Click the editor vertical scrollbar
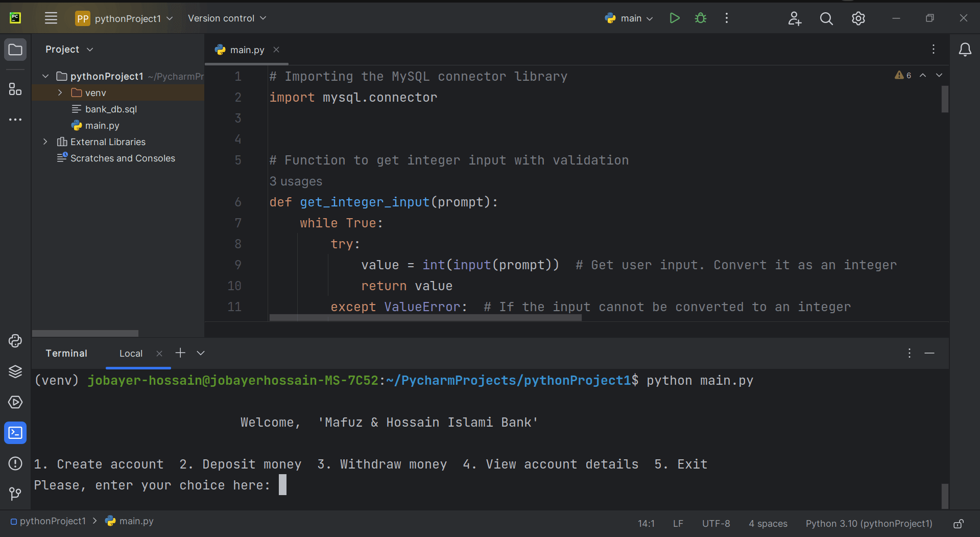 (945, 99)
